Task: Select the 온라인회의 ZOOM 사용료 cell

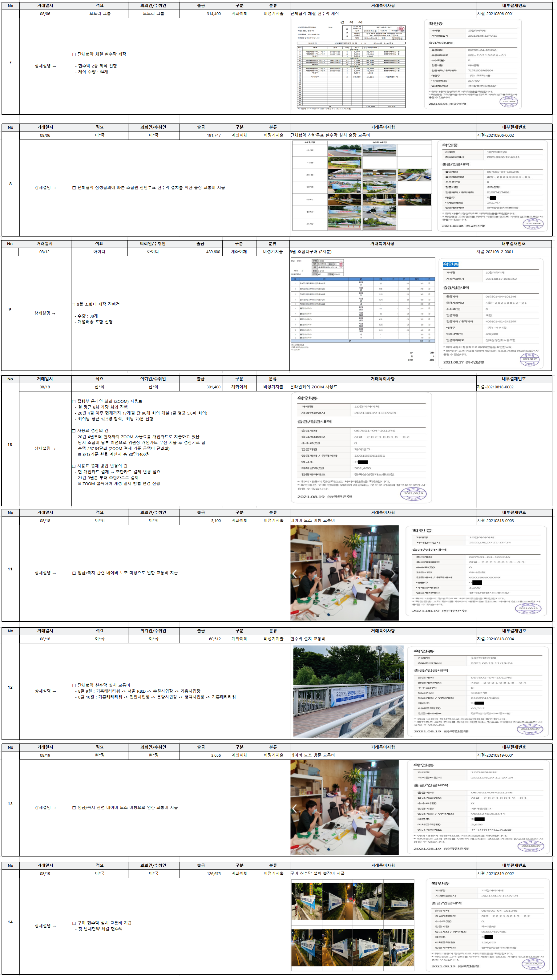Action: [x=382, y=387]
